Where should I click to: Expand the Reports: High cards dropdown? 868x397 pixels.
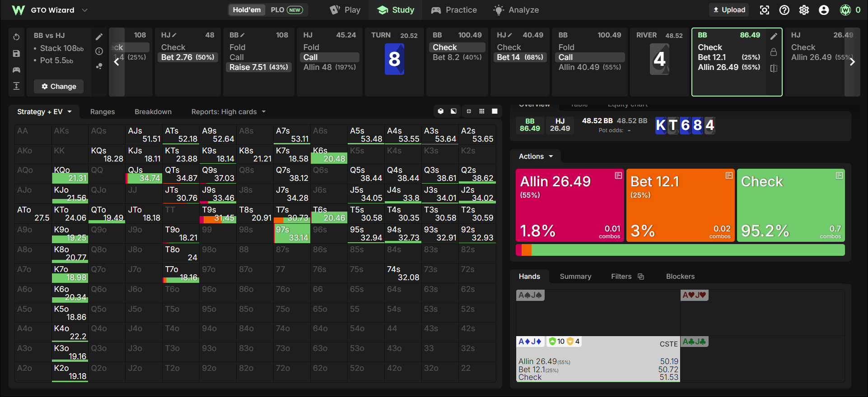(229, 111)
